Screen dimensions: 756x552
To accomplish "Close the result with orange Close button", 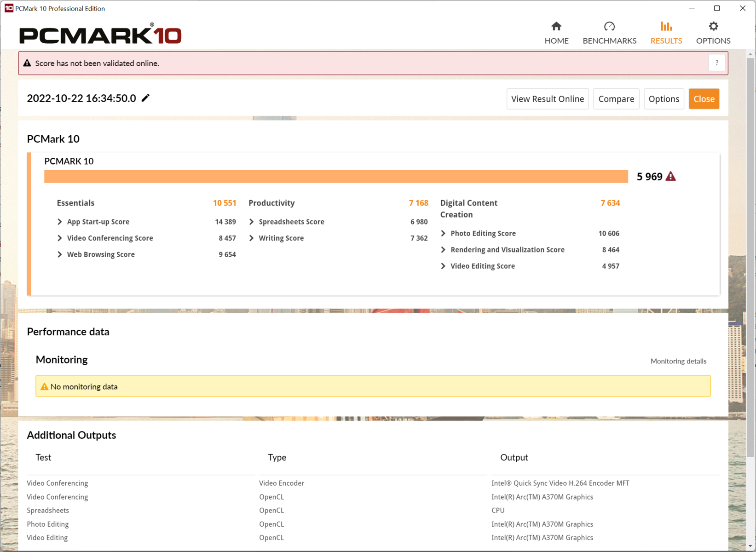I will coord(704,99).
